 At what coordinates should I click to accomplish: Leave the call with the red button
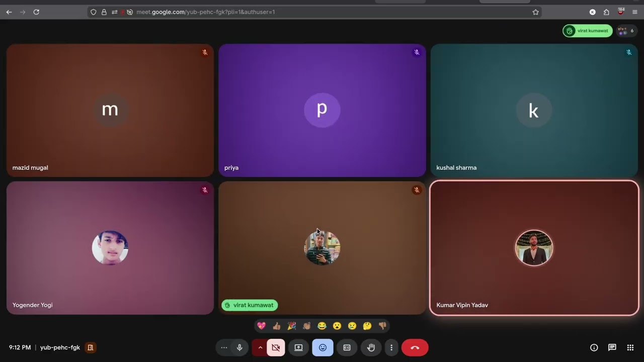coord(415,347)
